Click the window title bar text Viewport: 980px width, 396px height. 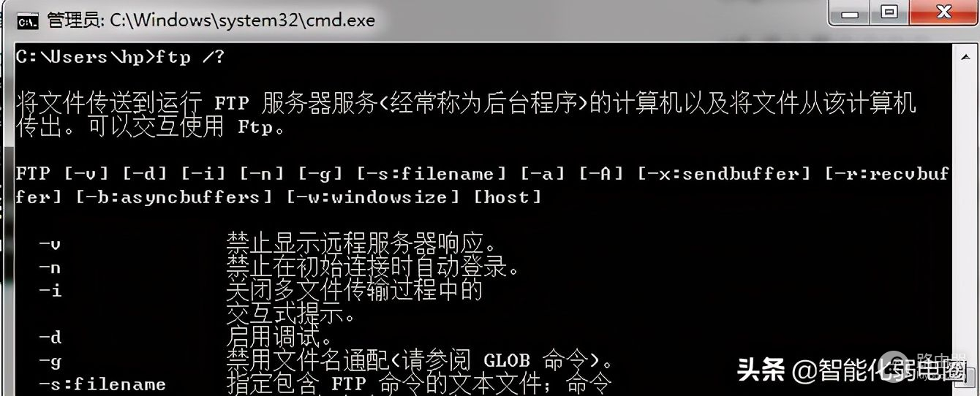tap(211, 20)
